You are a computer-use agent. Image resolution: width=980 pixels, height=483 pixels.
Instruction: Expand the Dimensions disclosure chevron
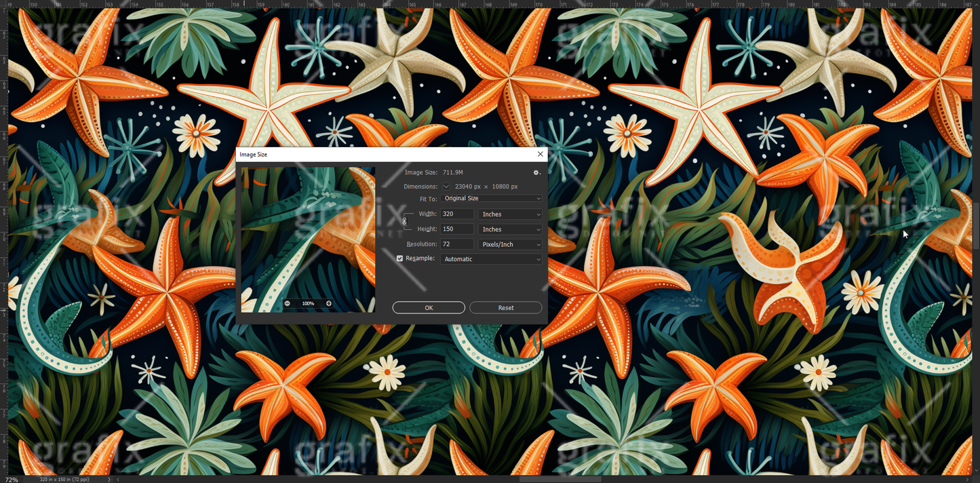446,187
